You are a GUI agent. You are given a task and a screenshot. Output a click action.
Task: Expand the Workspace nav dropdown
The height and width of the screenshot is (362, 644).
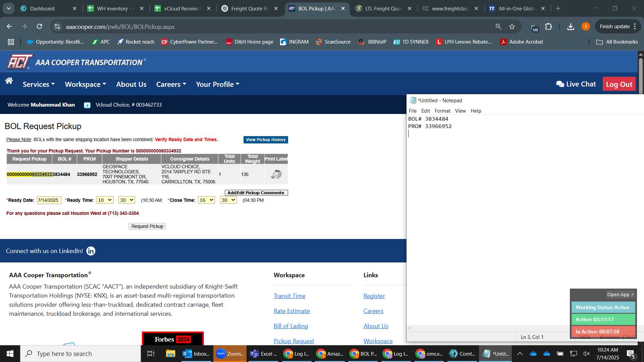point(86,84)
